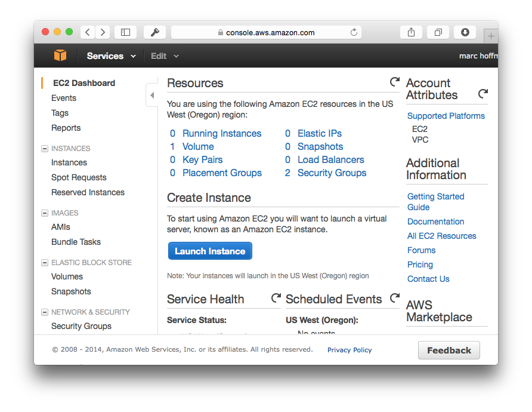This screenshot has height=412, width=532.
Task: Click the Security Groups count 2
Action: 287,173
